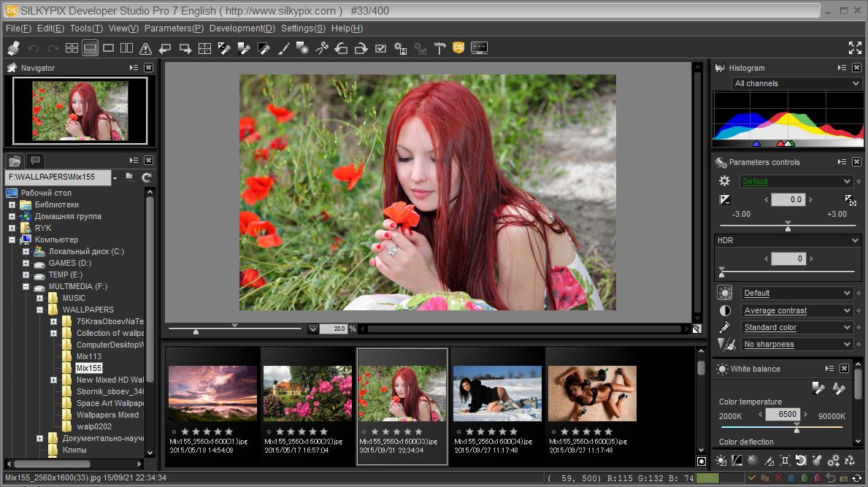Open the Average contrast dropdown
The height and width of the screenshot is (487, 868).
pos(796,310)
